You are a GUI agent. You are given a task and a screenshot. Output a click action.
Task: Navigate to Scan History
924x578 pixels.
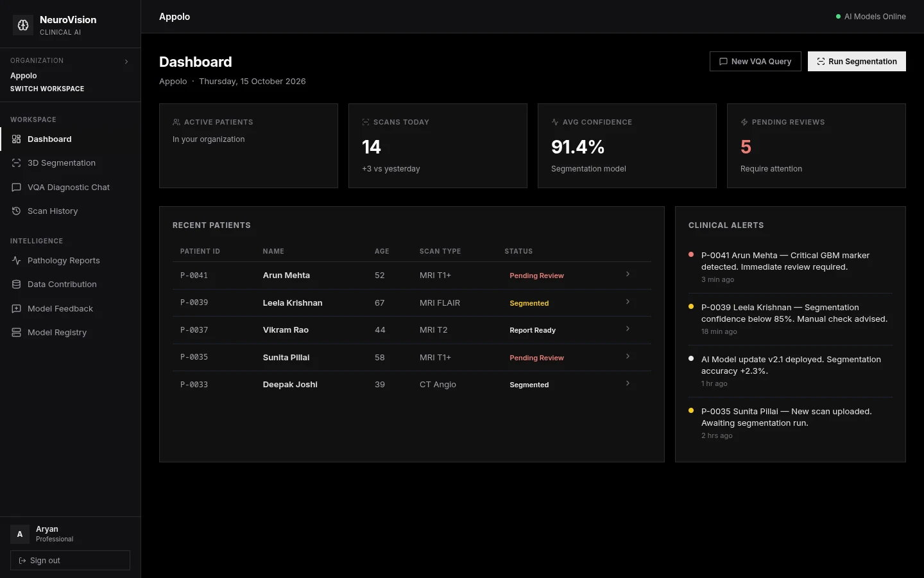pos(71,211)
